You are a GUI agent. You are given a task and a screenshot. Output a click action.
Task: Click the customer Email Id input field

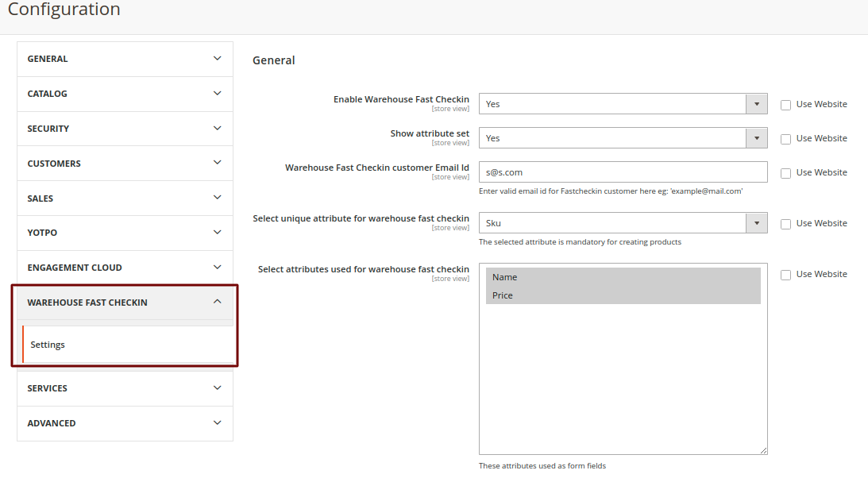[x=623, y=172]
